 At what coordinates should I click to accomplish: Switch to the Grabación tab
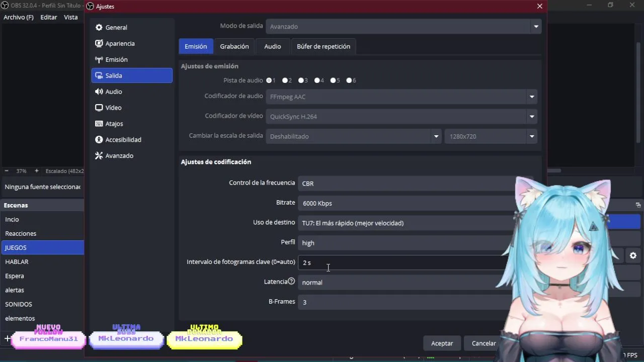click(x=234, y=46)
